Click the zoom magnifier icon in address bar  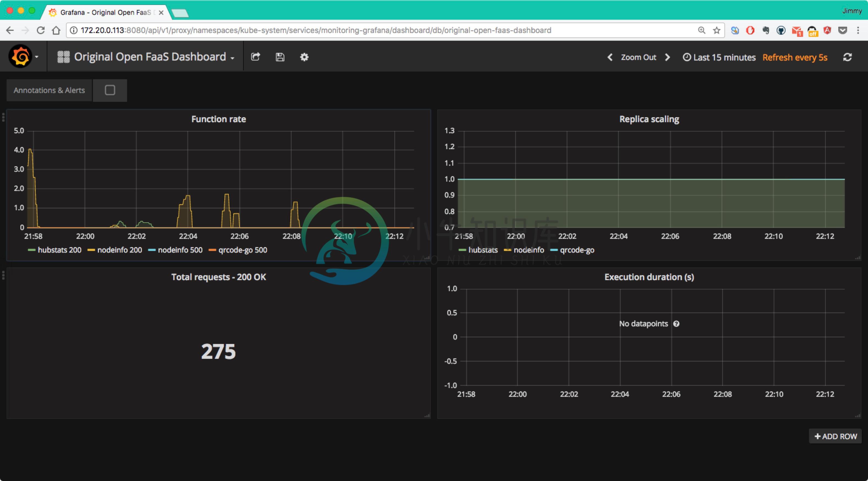pos(702,30)
